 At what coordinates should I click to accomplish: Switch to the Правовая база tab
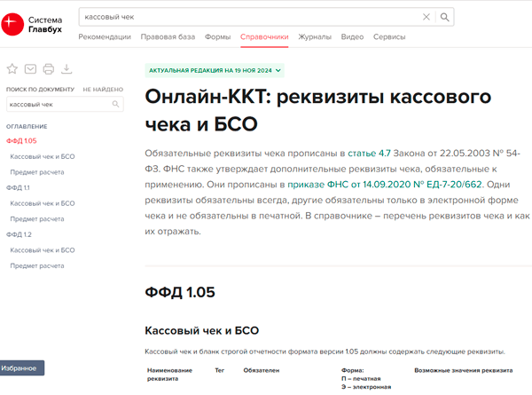[x=168, y=37]
